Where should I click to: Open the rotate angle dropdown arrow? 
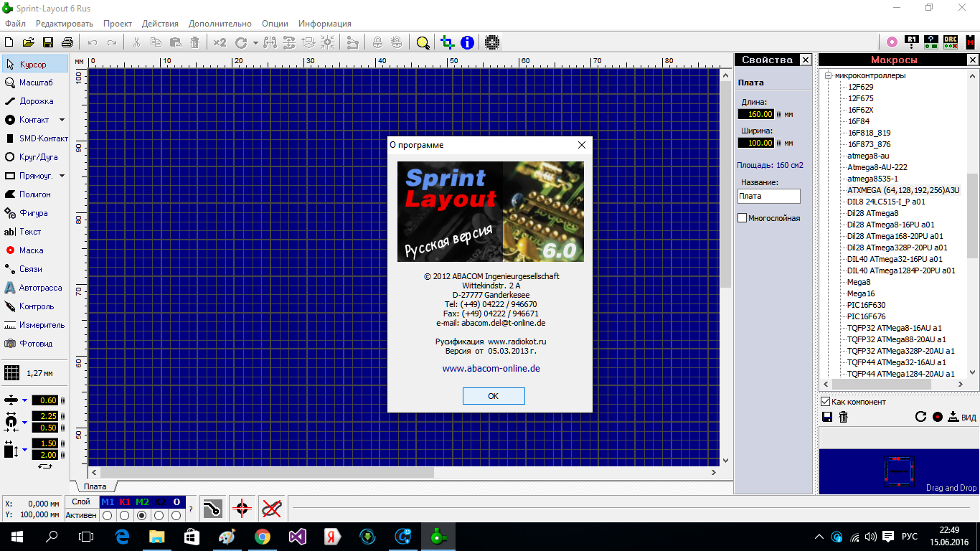[x=255, y=42]
